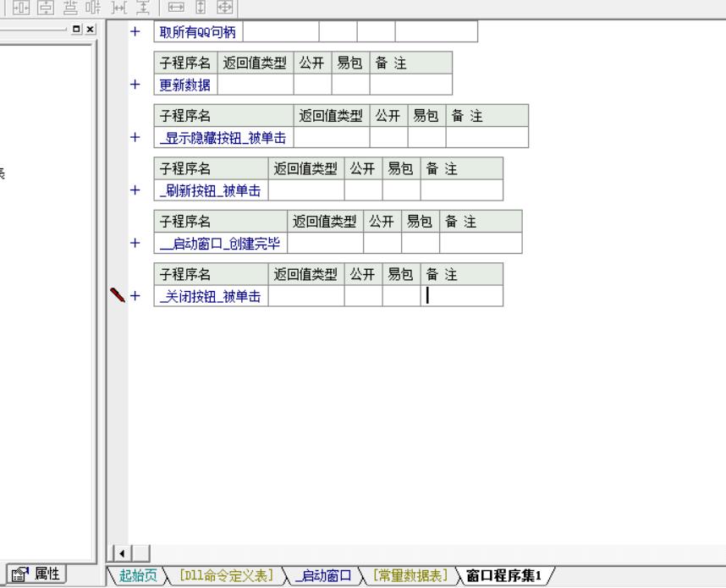Expand the _刷新按钮_被单击 subroutine

pos(135,190)
